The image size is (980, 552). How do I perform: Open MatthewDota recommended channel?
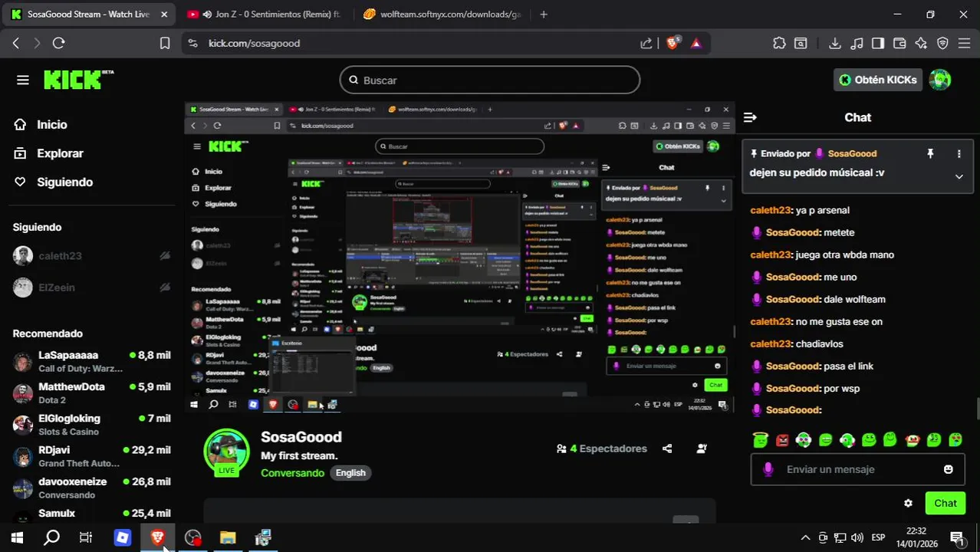pos(92,393)
